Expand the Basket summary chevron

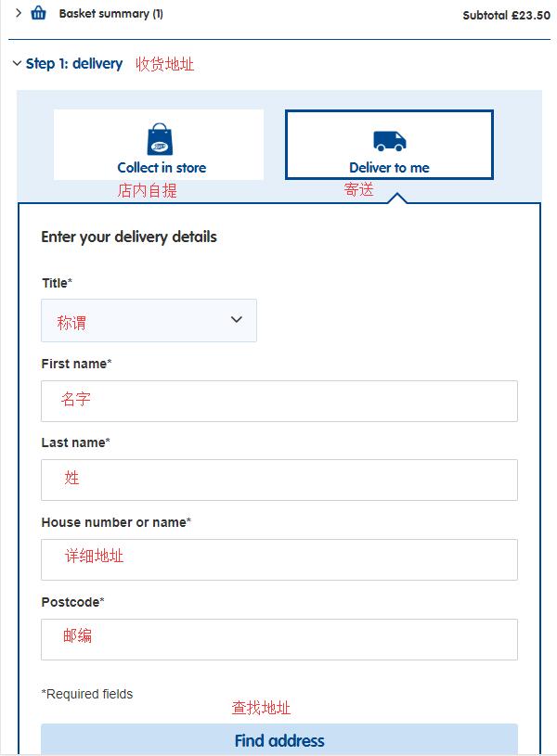pyautogui.click(x=19, y=13)
